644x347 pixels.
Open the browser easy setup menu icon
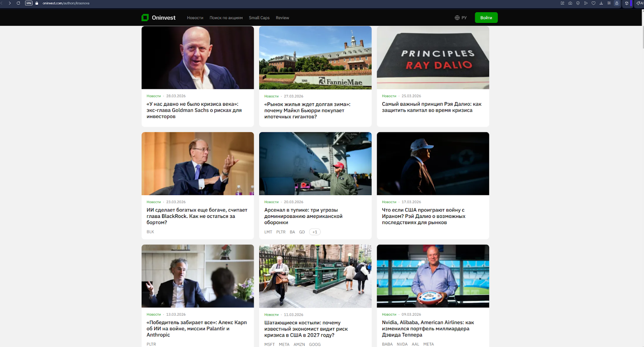click(x=609, y=3)
